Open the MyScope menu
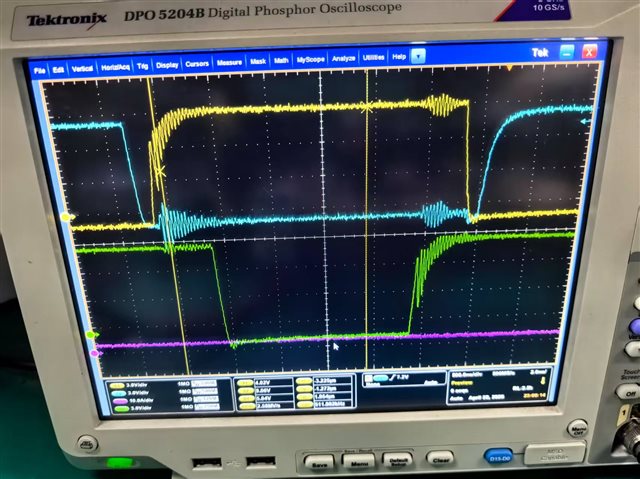This screenshot has width=640, height=479. [310, 60]
